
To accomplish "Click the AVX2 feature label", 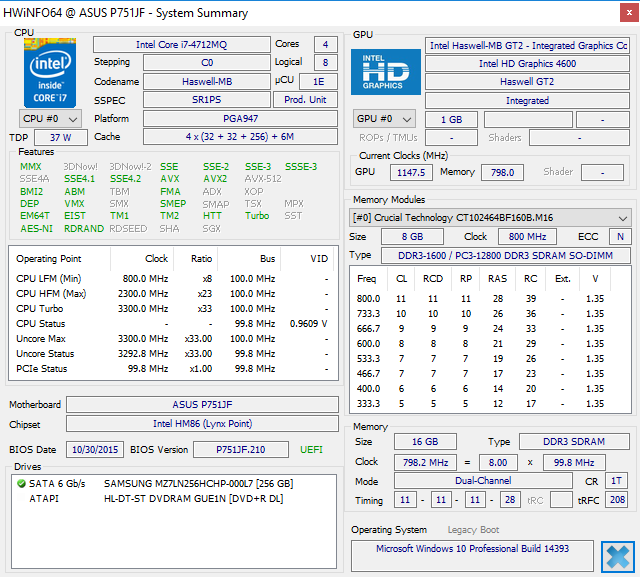I will click(x=215, y=179).
